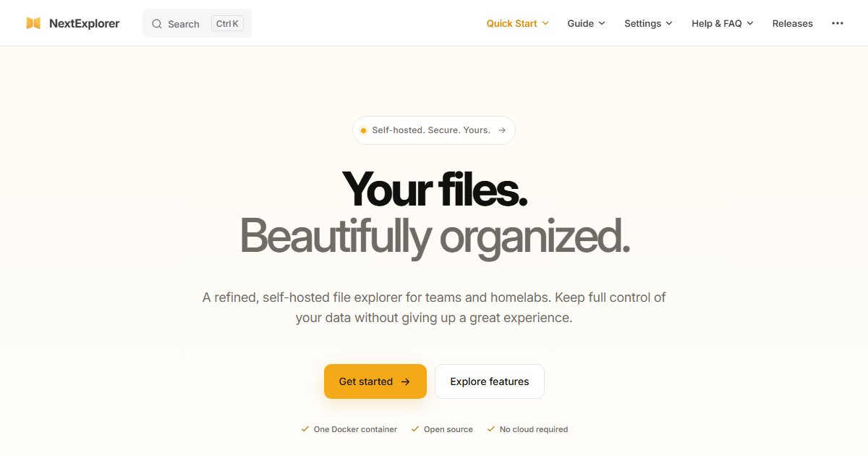868x456 pixels.
Task: Click the 'No cloud required' text
Action: [x=534, y=429]
